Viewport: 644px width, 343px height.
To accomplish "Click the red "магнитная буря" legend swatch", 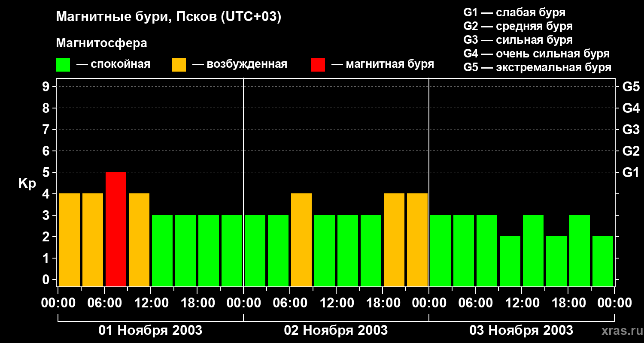I will click(318, 65).
